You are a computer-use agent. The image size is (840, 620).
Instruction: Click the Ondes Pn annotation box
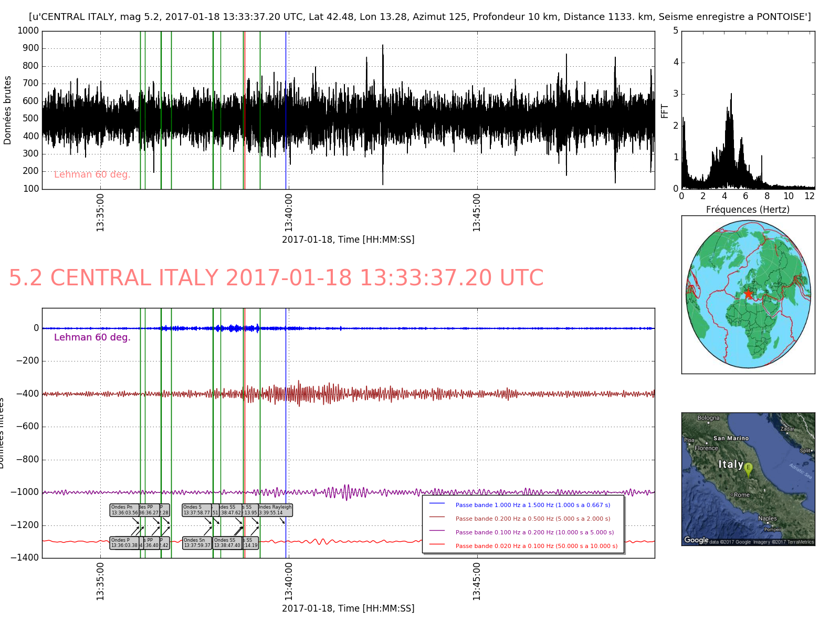124,510
